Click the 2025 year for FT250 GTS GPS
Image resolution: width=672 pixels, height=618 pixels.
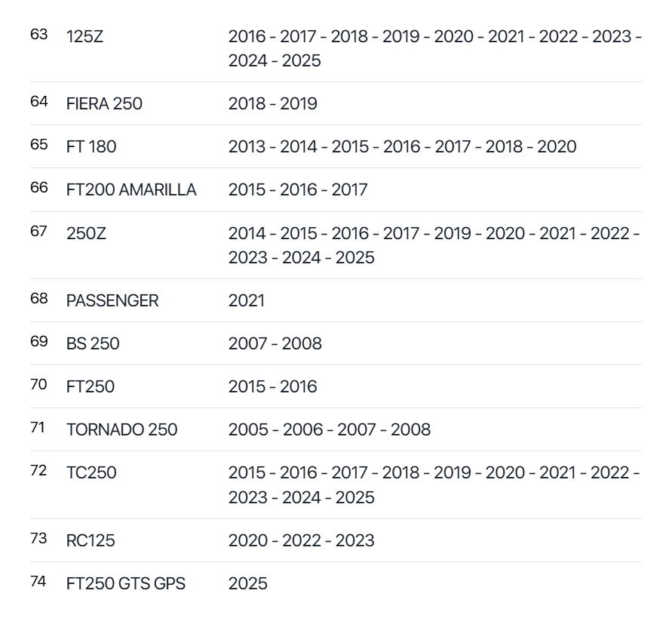[x=247, y=583]
